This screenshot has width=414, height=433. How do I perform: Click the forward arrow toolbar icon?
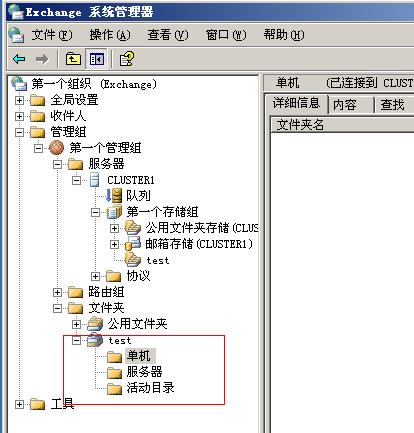click(x=42, y=59)
